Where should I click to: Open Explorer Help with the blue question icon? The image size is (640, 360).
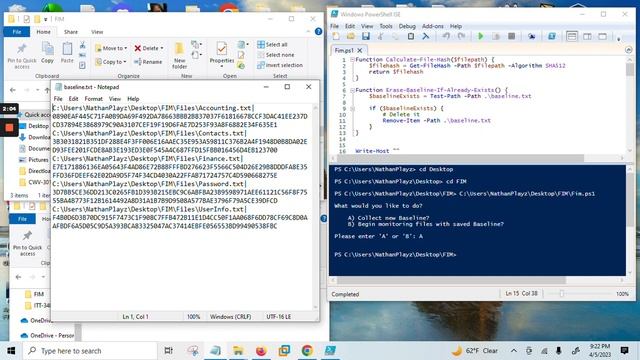[x=319, y=31]
